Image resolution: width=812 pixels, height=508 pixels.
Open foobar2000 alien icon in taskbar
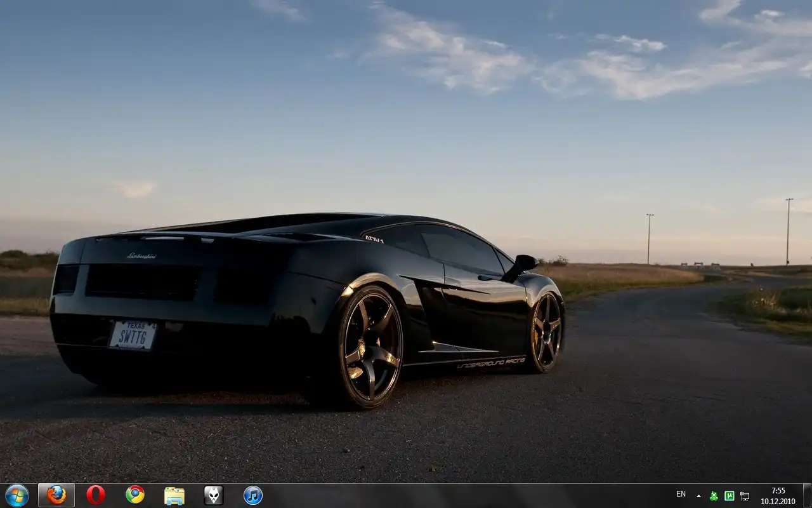tap(214, 495)
